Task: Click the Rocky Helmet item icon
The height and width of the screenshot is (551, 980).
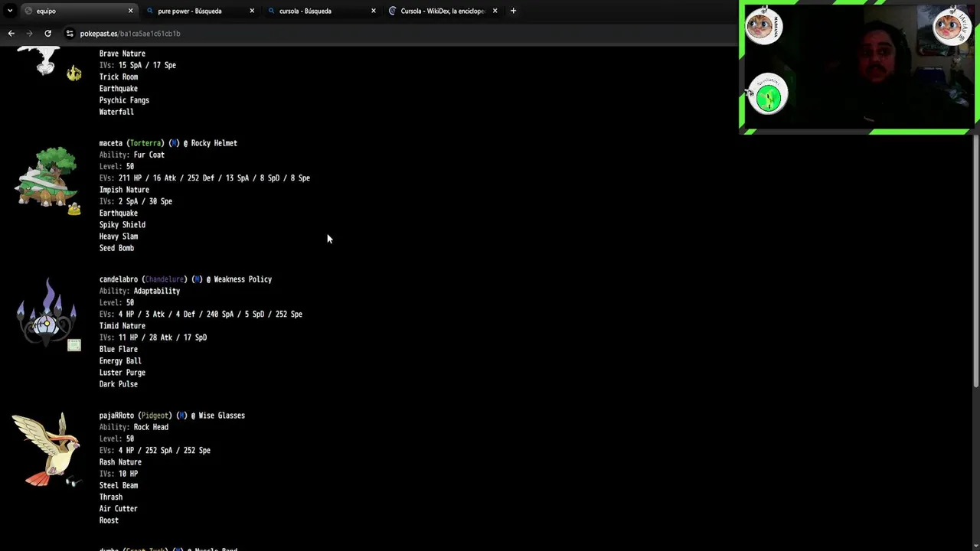Action: [x=73, y=209]
